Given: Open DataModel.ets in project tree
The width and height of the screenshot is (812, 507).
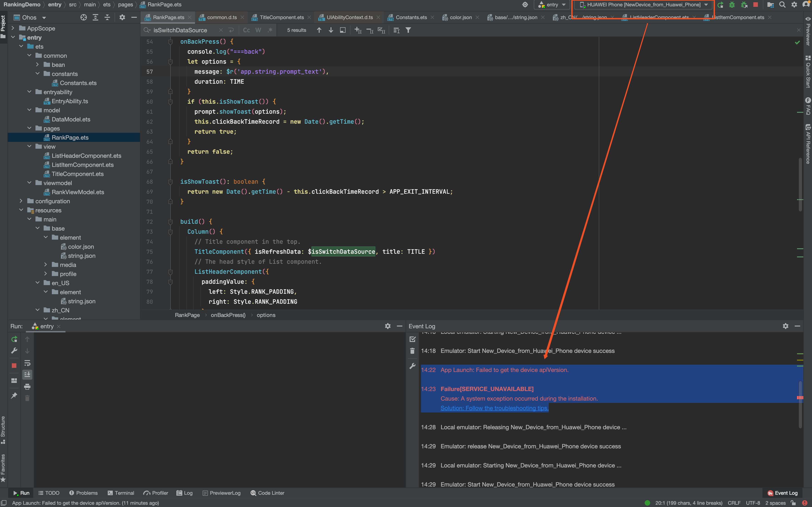Looking at the screenshot, I should 71,119.
